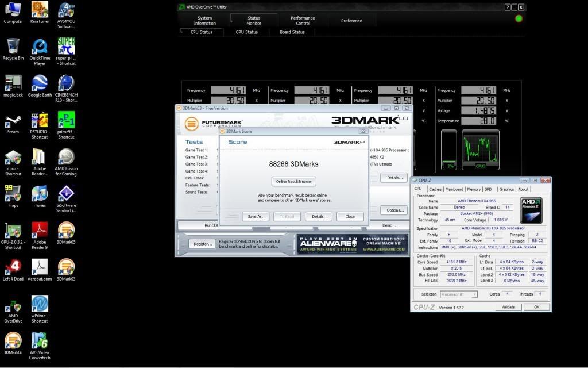588x368 pixels.
Task: Launch iTunes from the desktop
Action: point(40,197)
